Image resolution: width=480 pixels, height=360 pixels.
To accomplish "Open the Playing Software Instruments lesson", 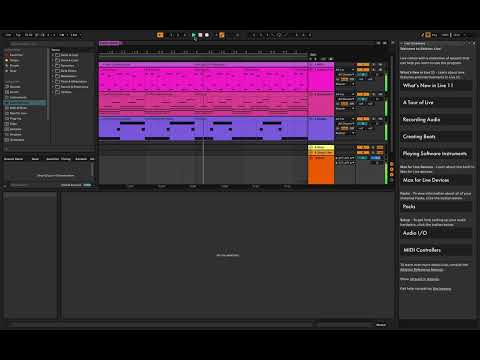I will [x=436, y=154].
